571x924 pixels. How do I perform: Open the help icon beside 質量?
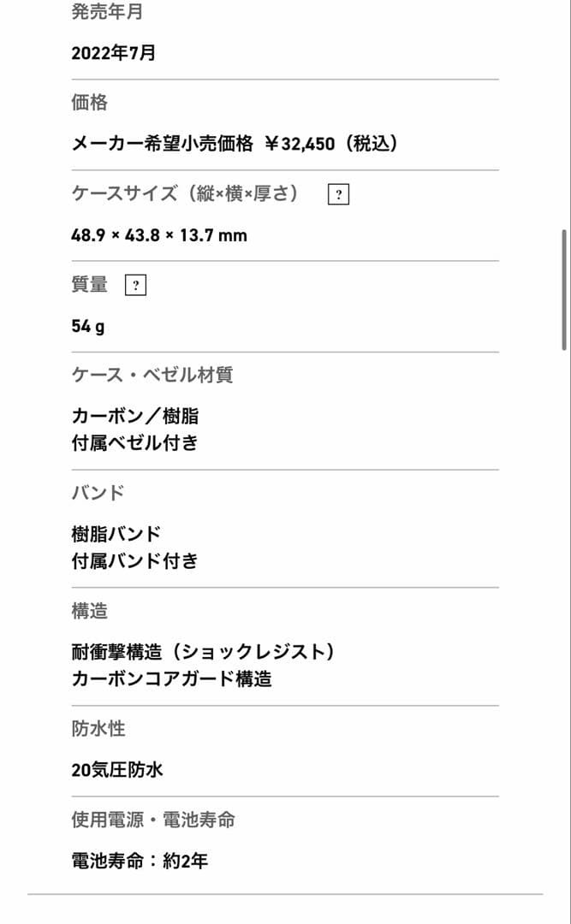[x=135, y=285]
